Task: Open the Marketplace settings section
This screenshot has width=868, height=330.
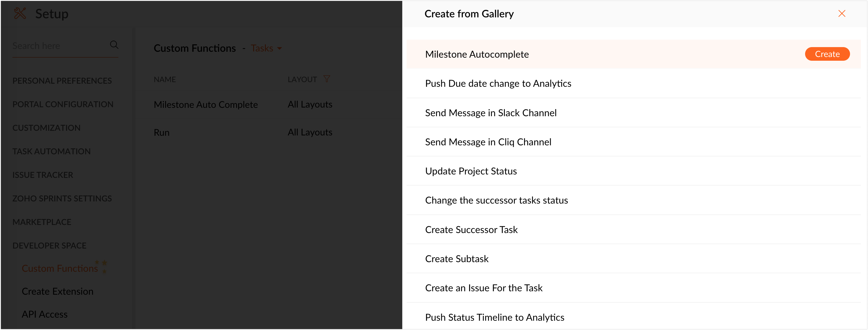Action: pyautogui.click(x=42, y=222)
